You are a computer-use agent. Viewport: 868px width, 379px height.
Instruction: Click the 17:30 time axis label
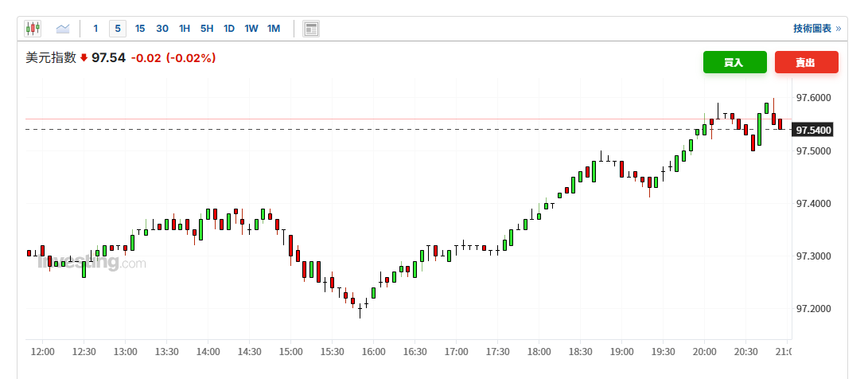pos(498,352)
